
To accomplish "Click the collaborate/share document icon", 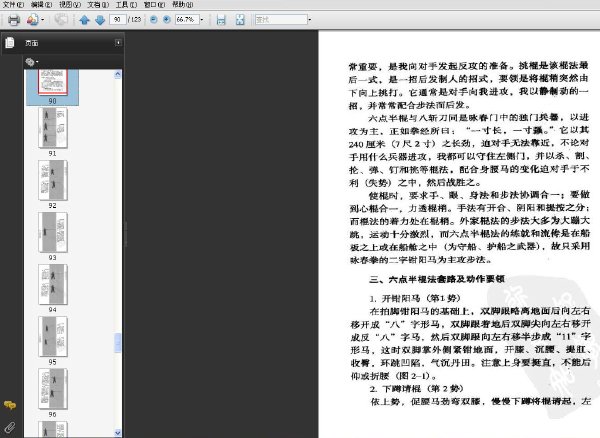I will [x=33, y=20].
